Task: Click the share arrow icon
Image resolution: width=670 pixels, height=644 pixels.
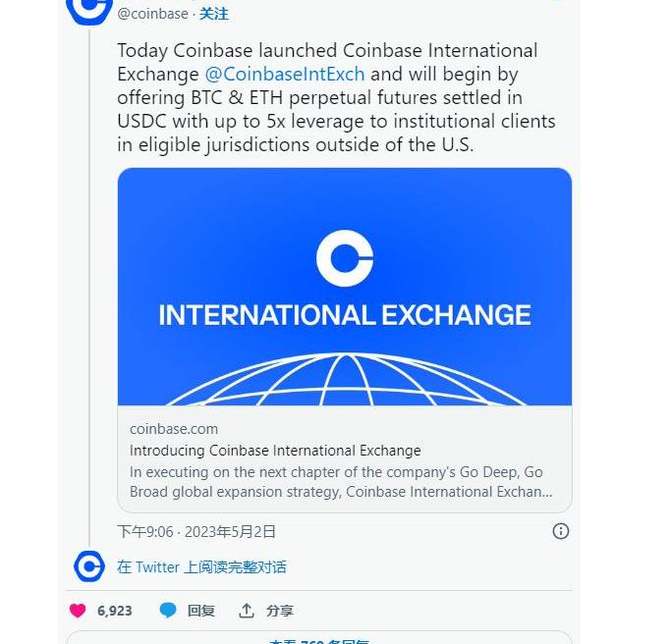Action: coord(247,611)
